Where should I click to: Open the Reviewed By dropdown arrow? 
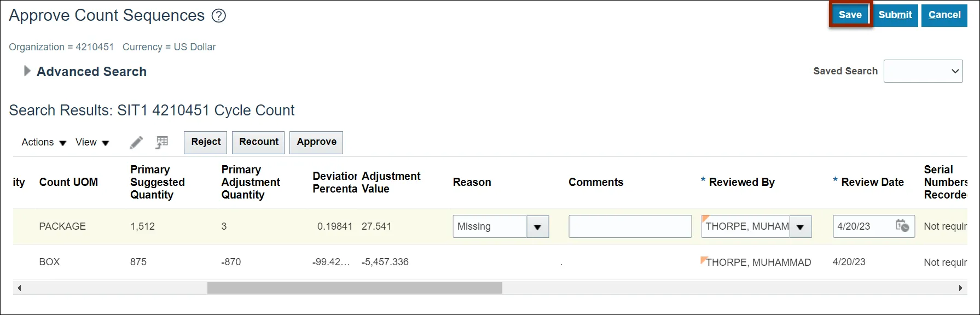click(800, 226)
